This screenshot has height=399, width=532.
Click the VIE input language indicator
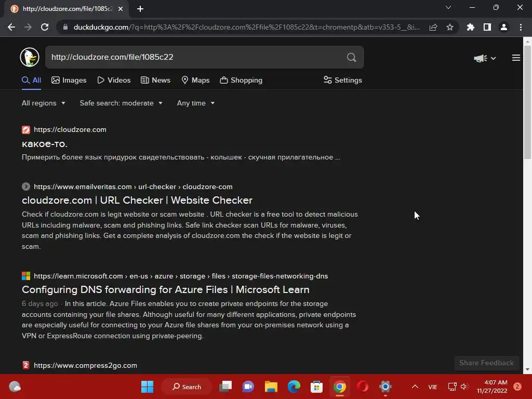[x=433, y=387]
